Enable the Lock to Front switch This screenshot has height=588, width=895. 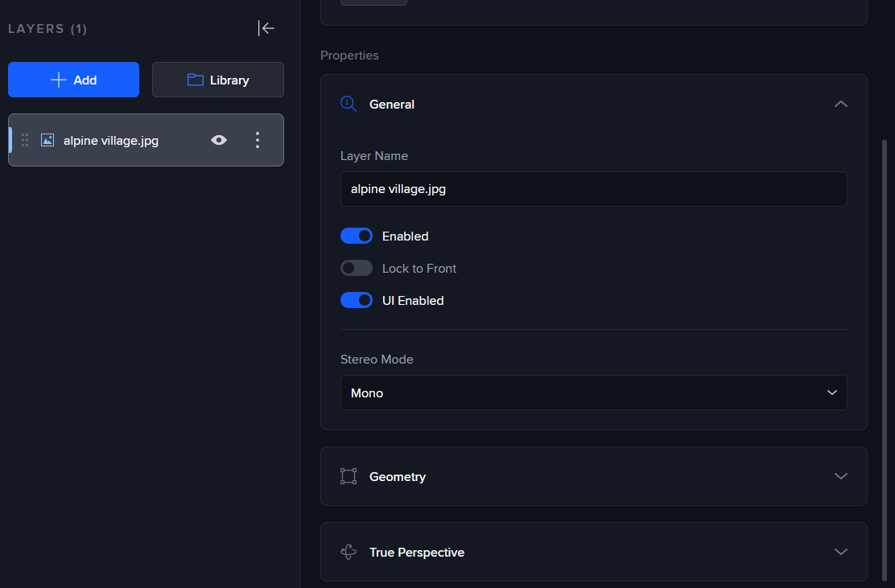coord(357,268)
